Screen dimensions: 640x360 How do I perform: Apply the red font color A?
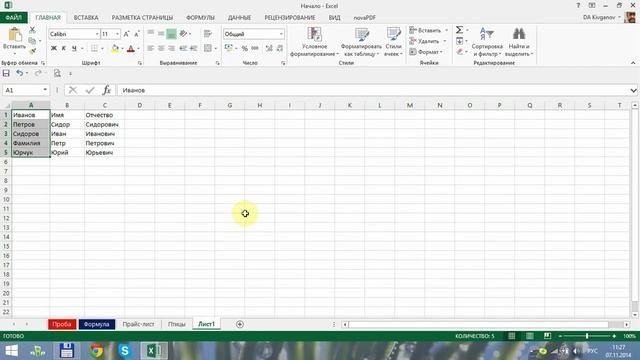(x=131, y=49)
